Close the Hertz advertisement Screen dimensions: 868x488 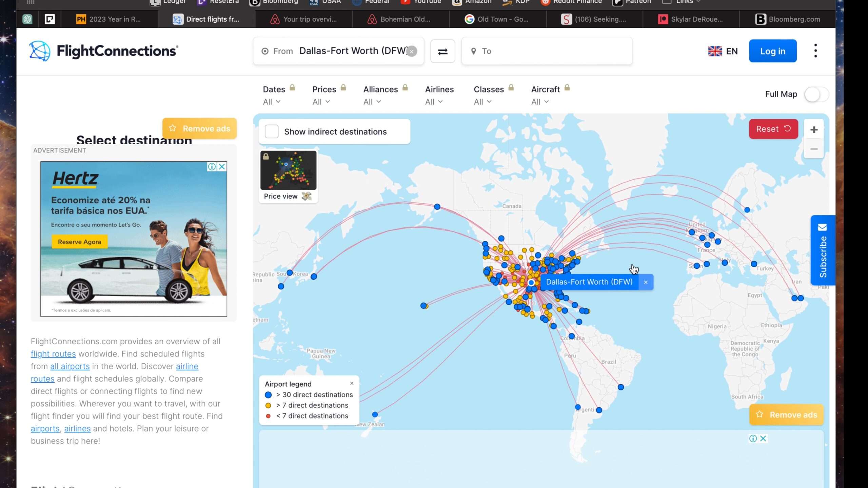(x=222, y=166)
